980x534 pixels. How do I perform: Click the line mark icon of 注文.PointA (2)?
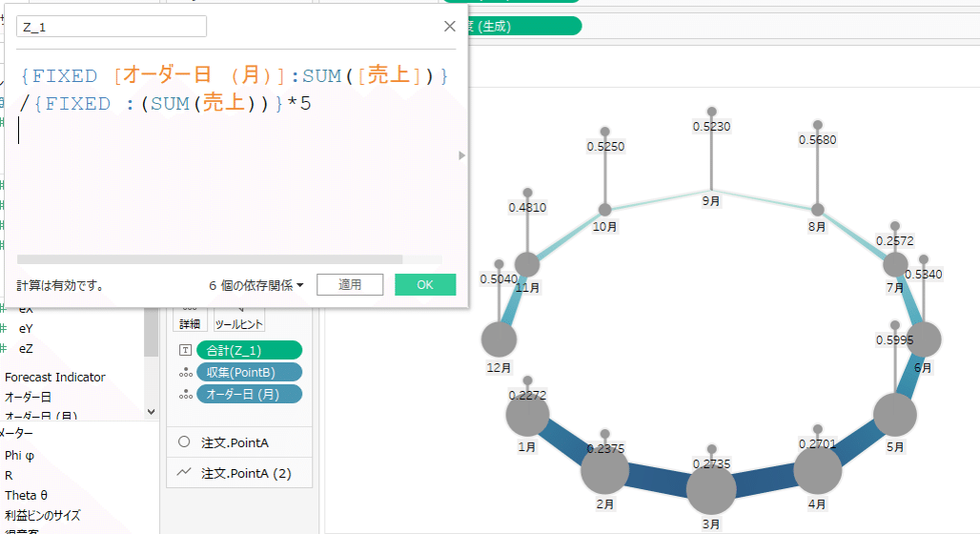[x=184, y=472]
